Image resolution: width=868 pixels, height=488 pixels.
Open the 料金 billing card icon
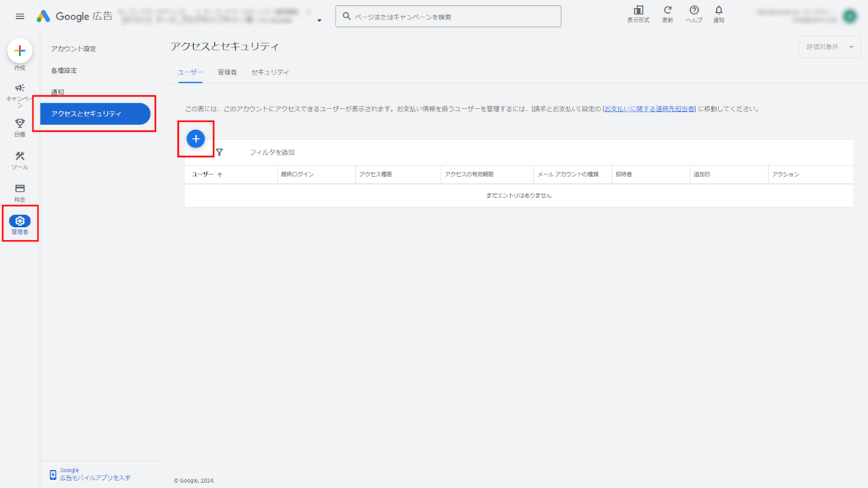20,188
